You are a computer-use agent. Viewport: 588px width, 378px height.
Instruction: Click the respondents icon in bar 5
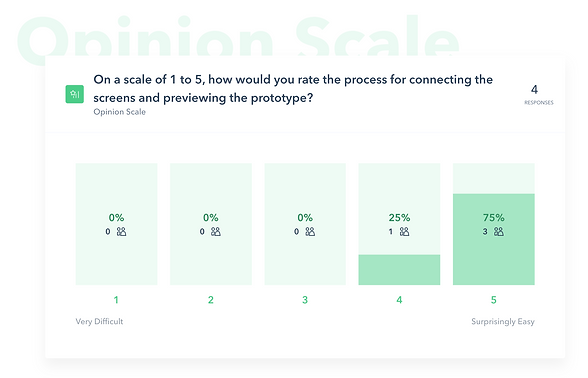499,232
